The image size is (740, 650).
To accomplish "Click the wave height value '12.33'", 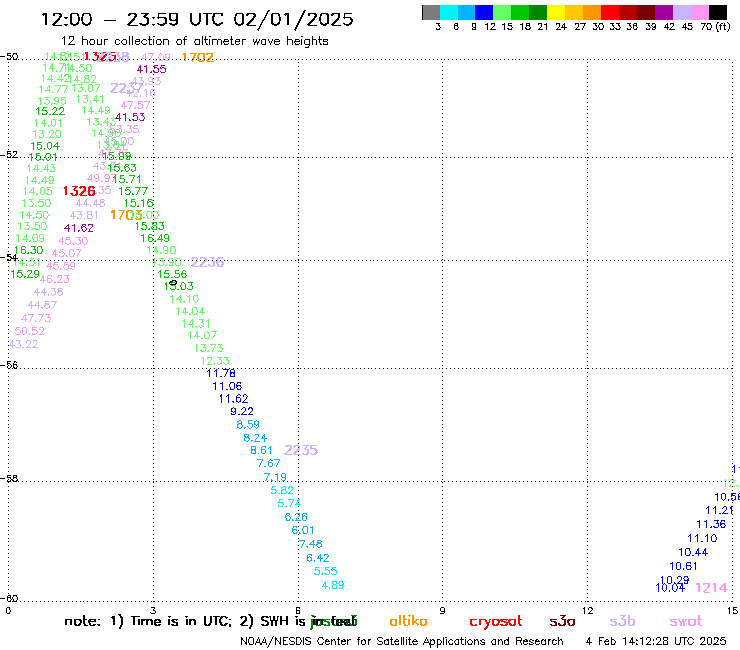I will click(215, 361).
